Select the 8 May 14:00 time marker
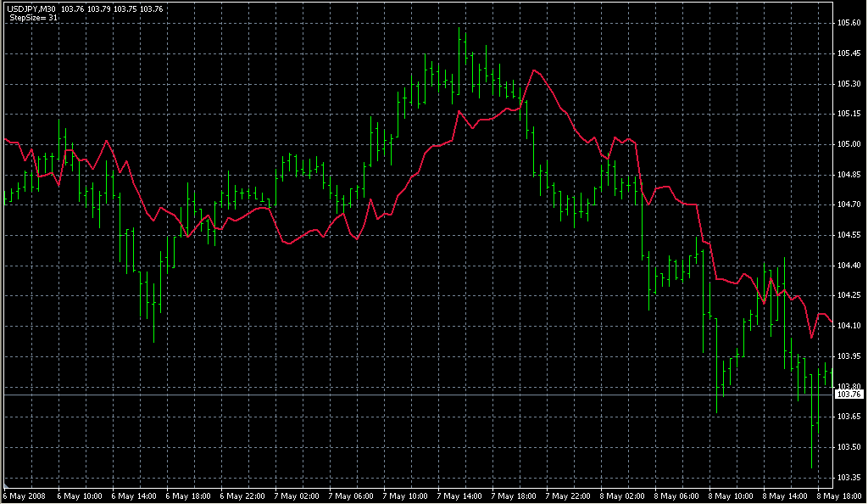This screenshot has height=504, width=868. coord(787,496)
